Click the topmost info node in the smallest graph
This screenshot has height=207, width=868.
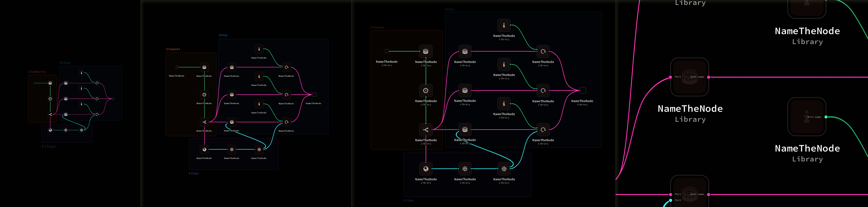(81, 73)
